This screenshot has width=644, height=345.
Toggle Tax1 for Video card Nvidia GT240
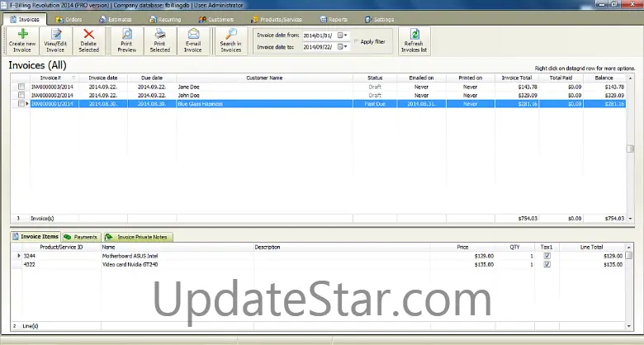547,264
